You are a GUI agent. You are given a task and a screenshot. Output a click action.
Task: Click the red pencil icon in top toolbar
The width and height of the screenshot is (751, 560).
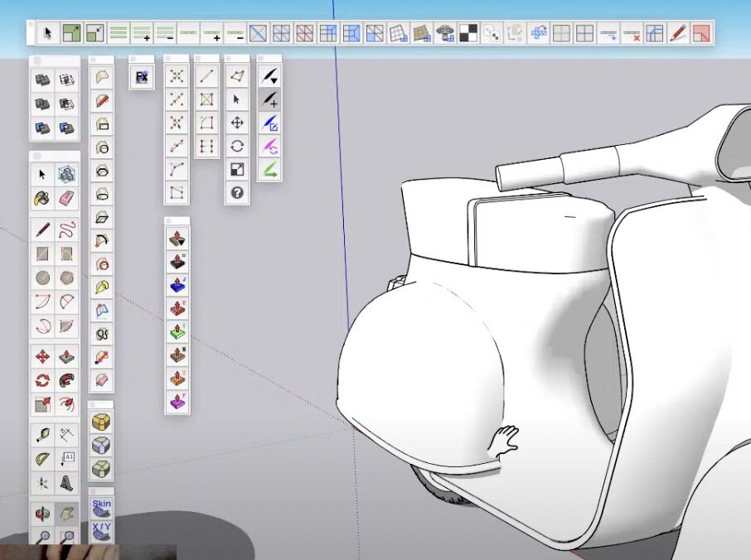click(678, 33)
